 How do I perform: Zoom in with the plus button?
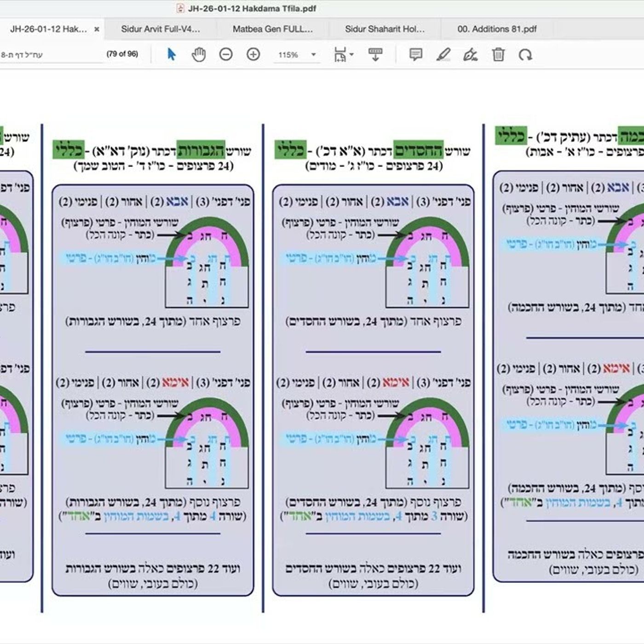(253, 54)
